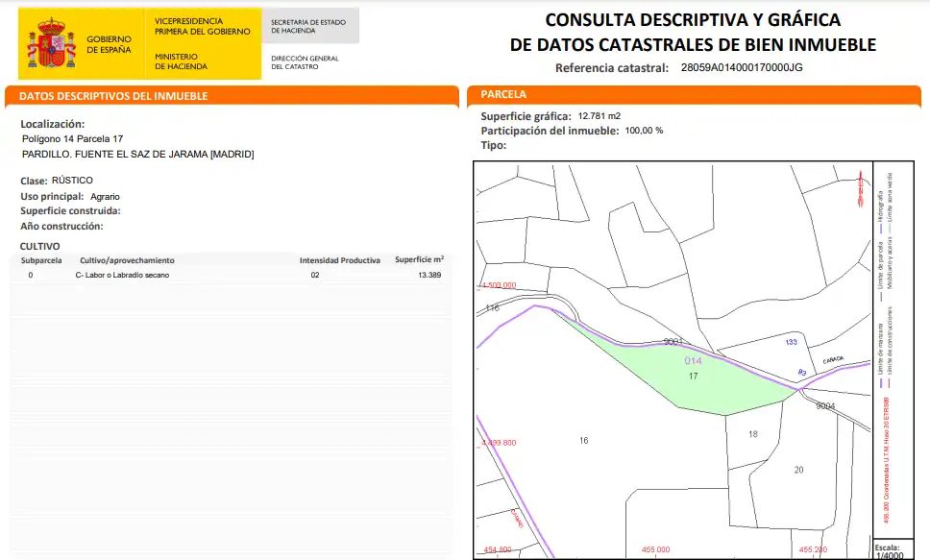930x560 pixels.
Task: Click the "CAÑADA" road label on the map
Action: tap(833, 360)
